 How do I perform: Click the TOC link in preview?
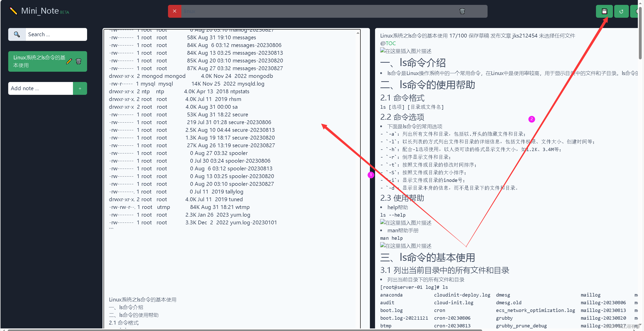390,43
